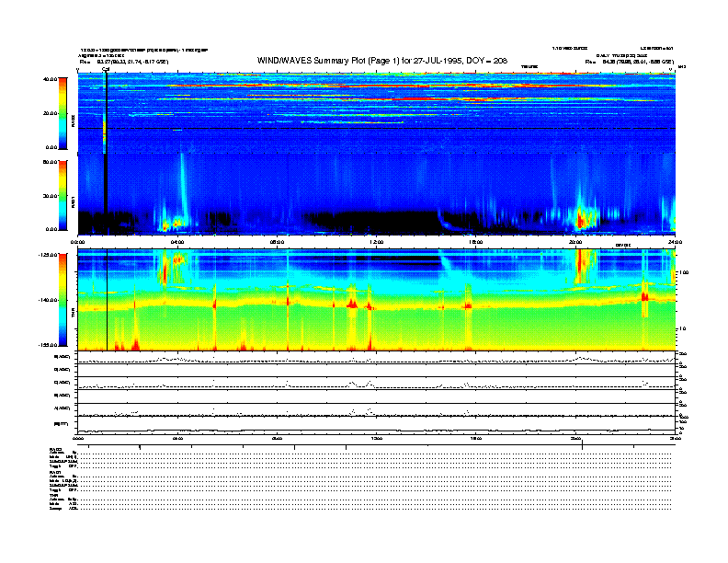Click the -125.00 label on TNR scale

(x=48, y=255)
